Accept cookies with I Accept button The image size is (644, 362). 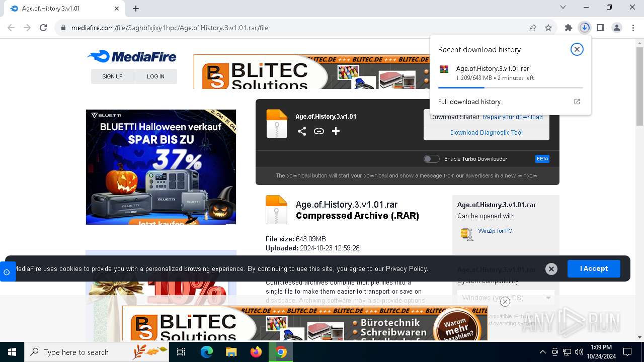point(594,268)
